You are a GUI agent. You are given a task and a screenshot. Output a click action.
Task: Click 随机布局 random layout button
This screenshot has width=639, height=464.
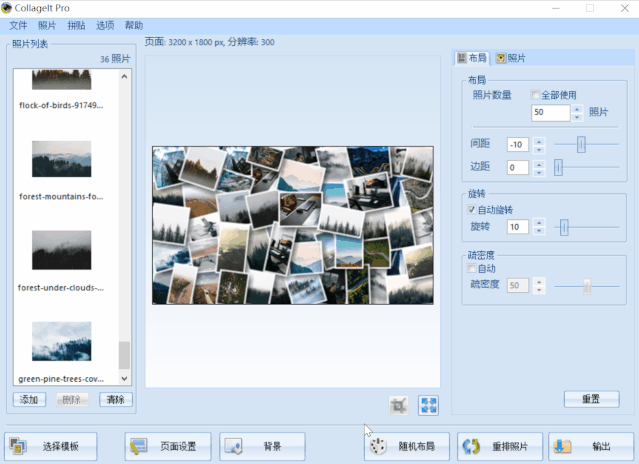pyautogui.click(x=406, y=446)
